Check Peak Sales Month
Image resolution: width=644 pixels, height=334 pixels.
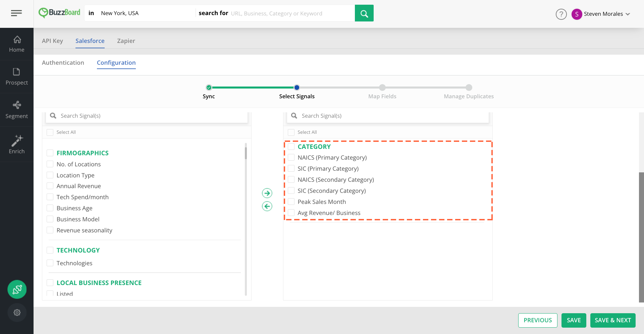pos(291,202)
